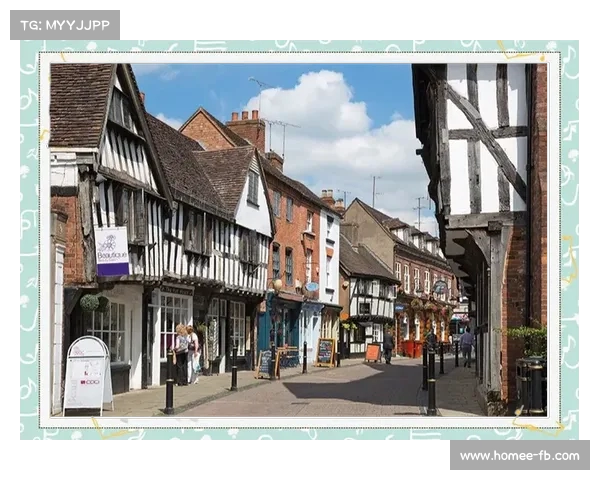Viewport: 600px width, 480px height.
Task: Open the www.homee-fb.com link
Action: tap(519, 455)
